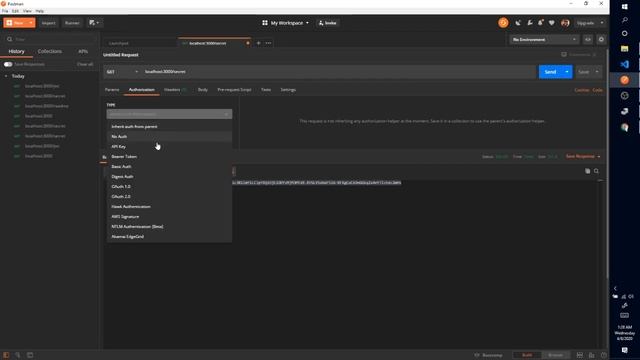
Task: Open the tab options ellipsis icon
Action: point(268,43)
